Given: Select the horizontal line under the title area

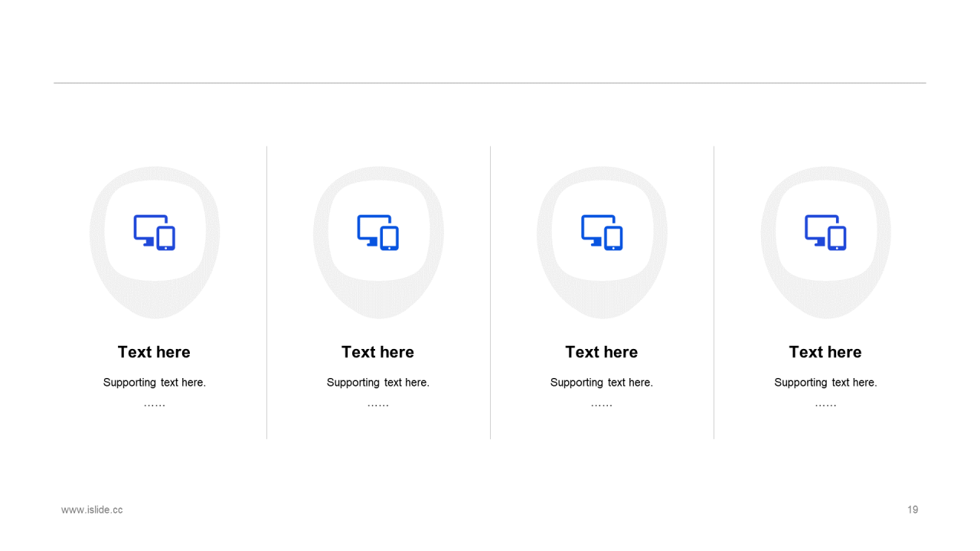Looking at the screenshot, I should [490, 83].
